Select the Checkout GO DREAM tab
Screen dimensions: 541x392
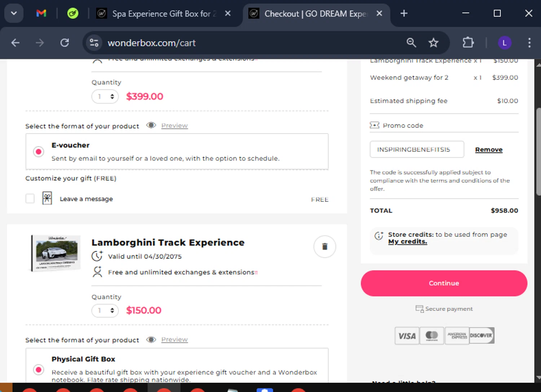tap(316, 14)
